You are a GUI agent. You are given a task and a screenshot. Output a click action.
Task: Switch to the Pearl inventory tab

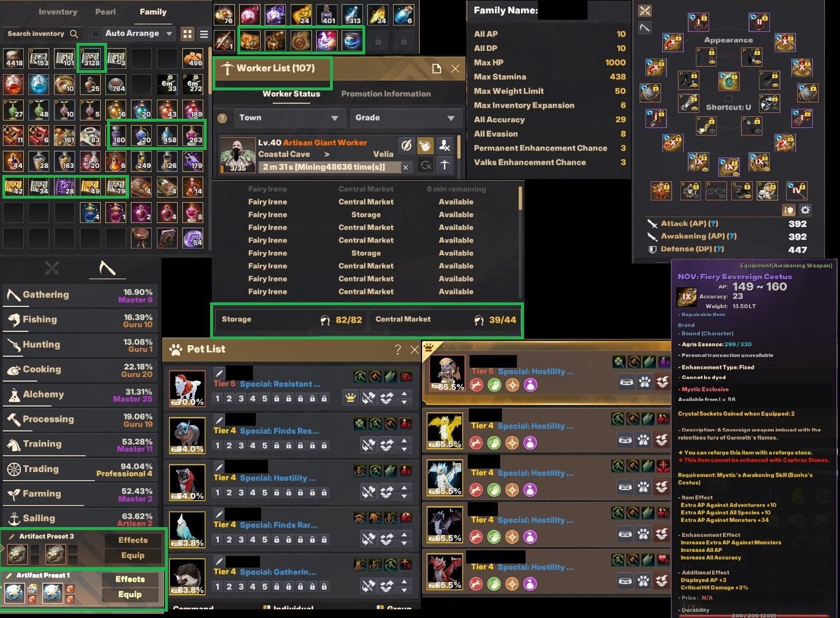coord(105,12)
